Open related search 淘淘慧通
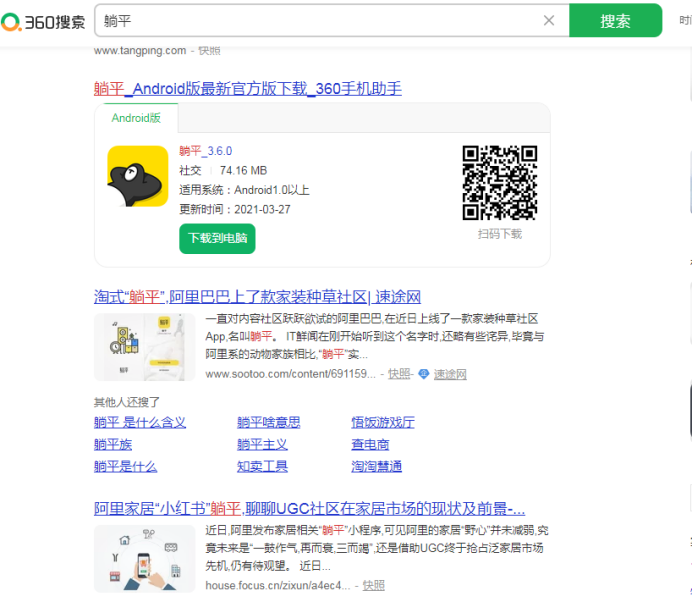Screen dimensions: 692x602 376,467
